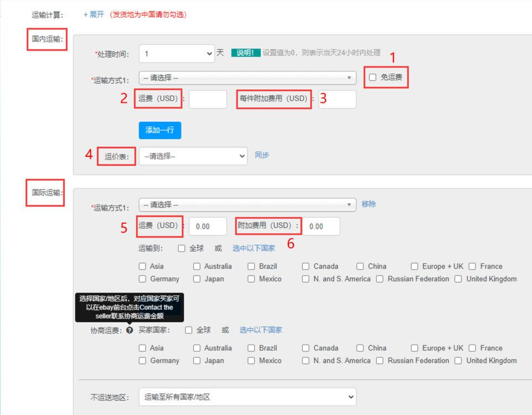Tick United Kingdom under 协商运费 buyer countries
Screen dimensions: 532x415
tap(458, 361)
